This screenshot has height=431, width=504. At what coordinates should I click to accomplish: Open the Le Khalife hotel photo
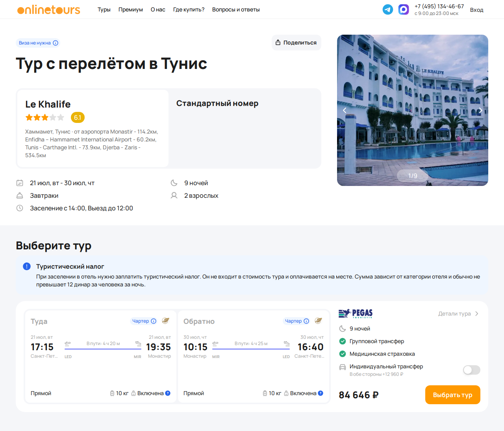point(413,110)
